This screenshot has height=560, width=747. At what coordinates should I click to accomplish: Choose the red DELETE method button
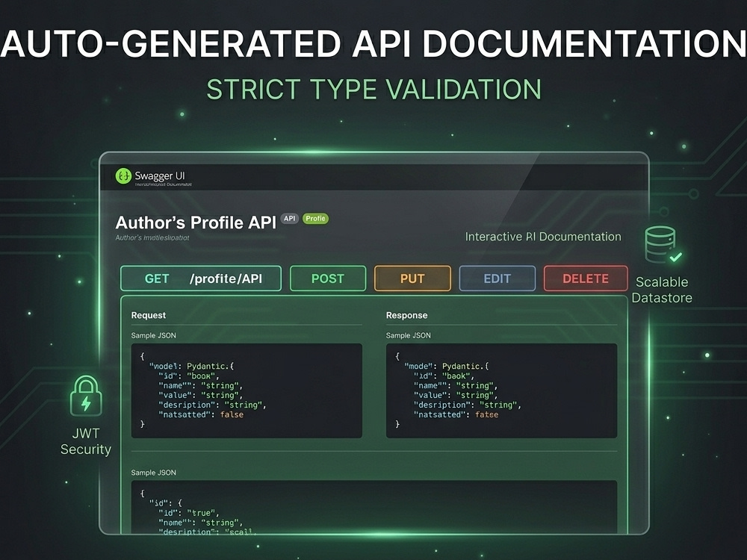click(586, 279)
